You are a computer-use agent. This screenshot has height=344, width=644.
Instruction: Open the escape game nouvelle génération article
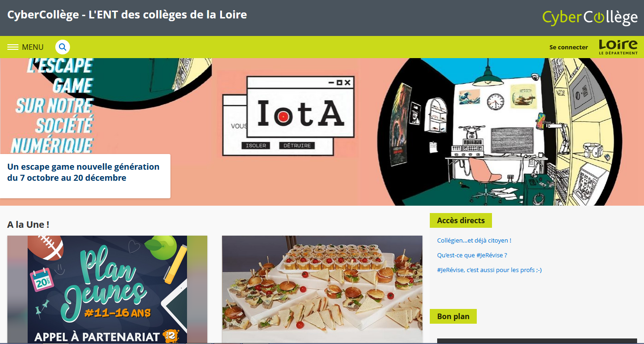[x=83, y=172]
